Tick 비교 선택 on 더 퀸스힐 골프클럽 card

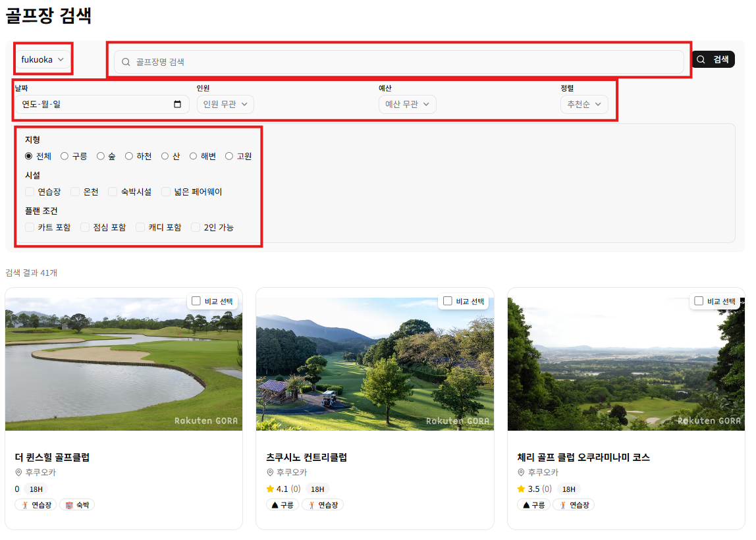pos(196,301)
